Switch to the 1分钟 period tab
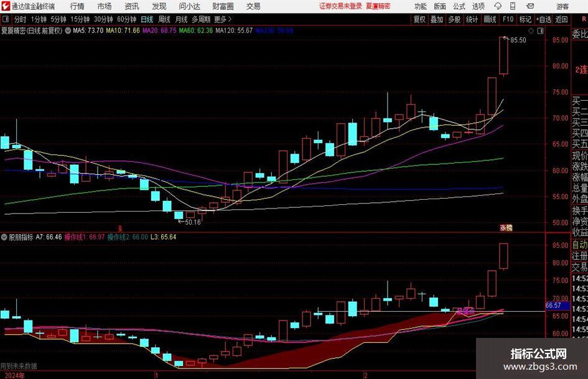Image resolution: width=588 pixels, height=379 pixels. [x=39, y=19]
